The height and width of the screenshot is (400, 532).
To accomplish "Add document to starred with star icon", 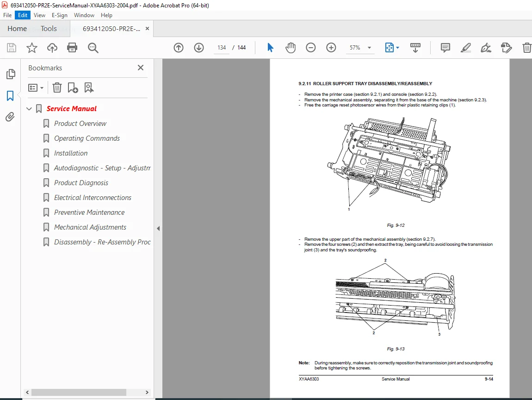I will [32, 48].
